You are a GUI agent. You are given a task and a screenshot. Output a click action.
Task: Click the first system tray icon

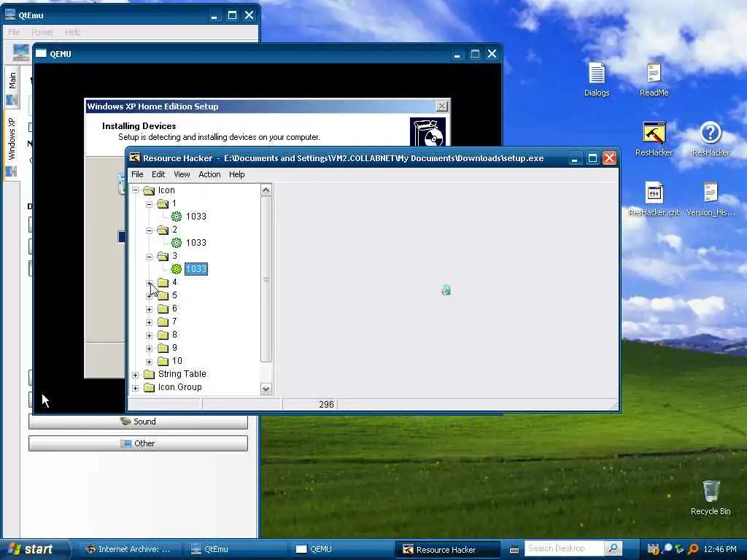click(x=653, y=549)
